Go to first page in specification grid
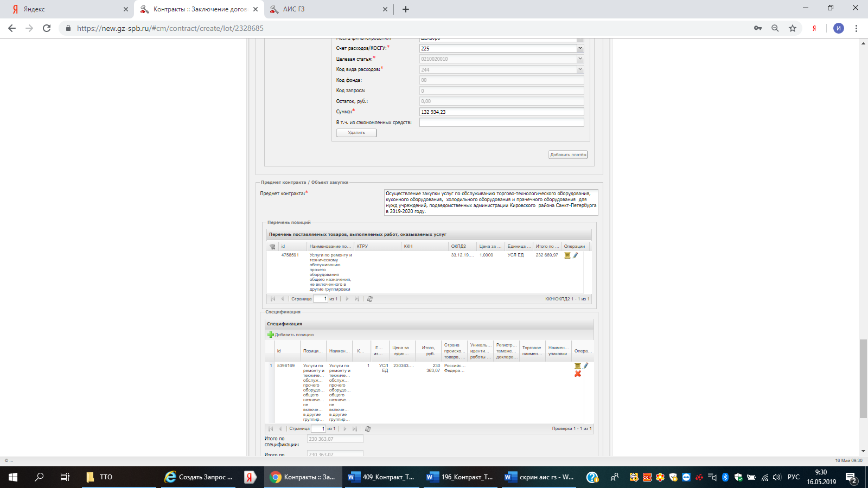Screen dimensions: 868x488 (x=271, y=429)
